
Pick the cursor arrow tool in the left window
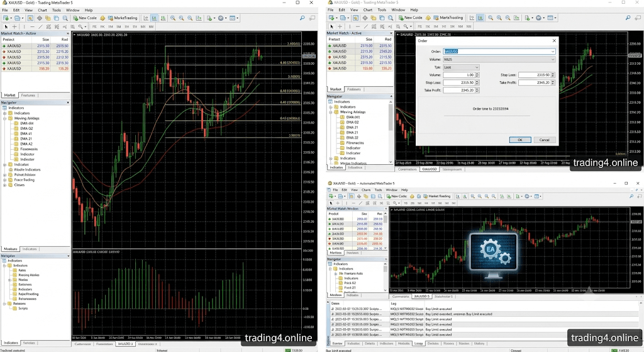point(6,26)
